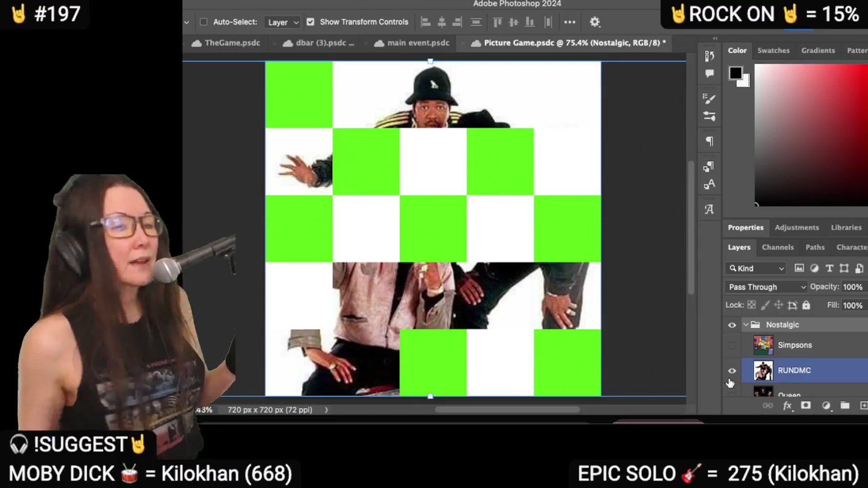
Task: Open the Libraries tab
Action: 846,228
